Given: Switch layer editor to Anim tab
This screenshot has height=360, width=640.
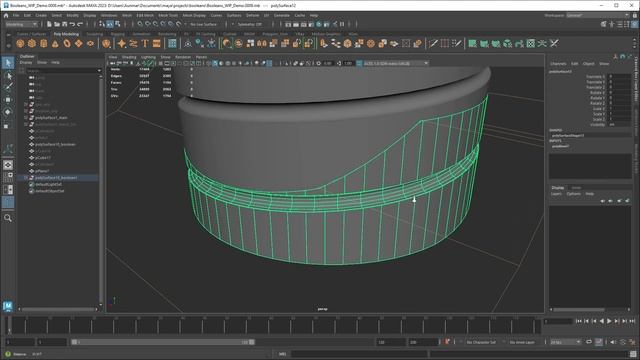Looking at the screenshot, I should click(576, 187).
